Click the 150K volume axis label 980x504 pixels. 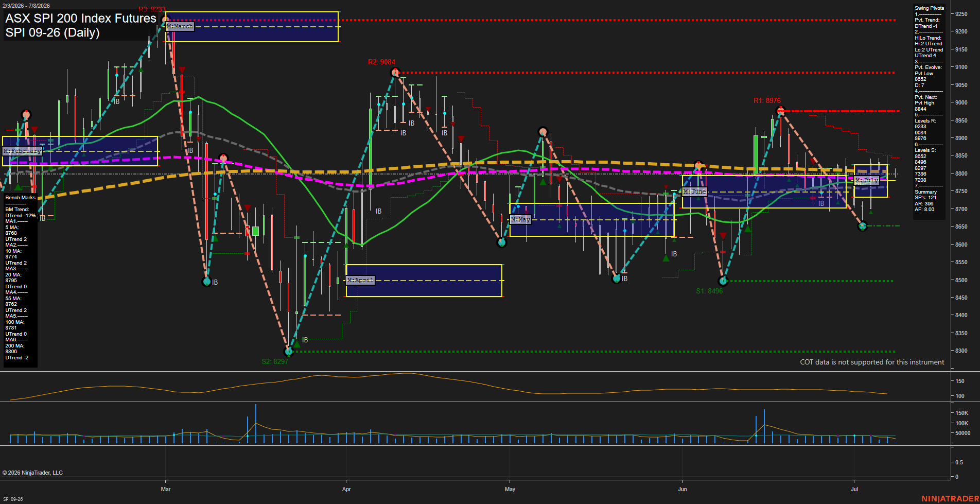tap(961, 413)
